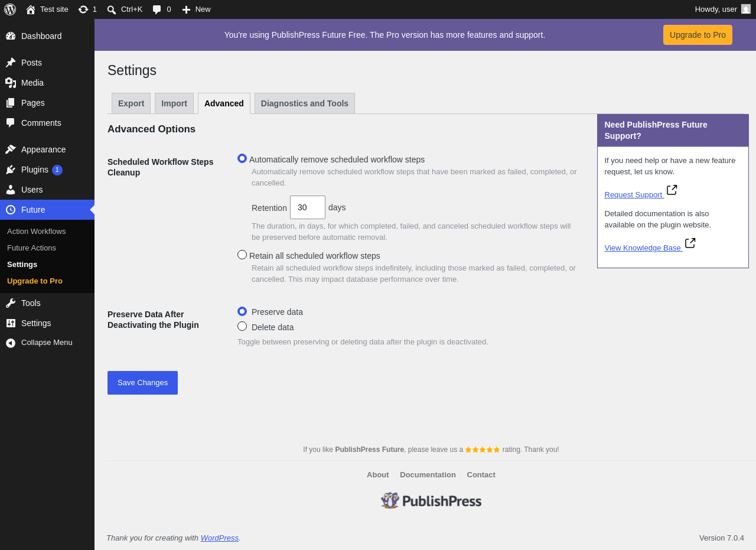Click the orange Upgrade to Pro button
The width and height of the screenshot is (756, 550).
pos(698,35)
